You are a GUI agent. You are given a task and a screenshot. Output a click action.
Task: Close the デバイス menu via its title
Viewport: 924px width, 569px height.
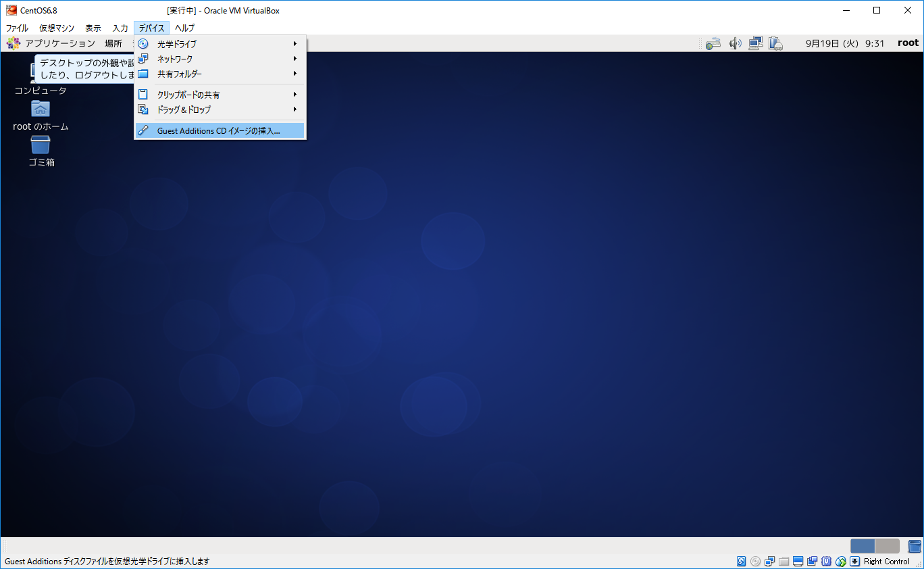click(151, 28)
